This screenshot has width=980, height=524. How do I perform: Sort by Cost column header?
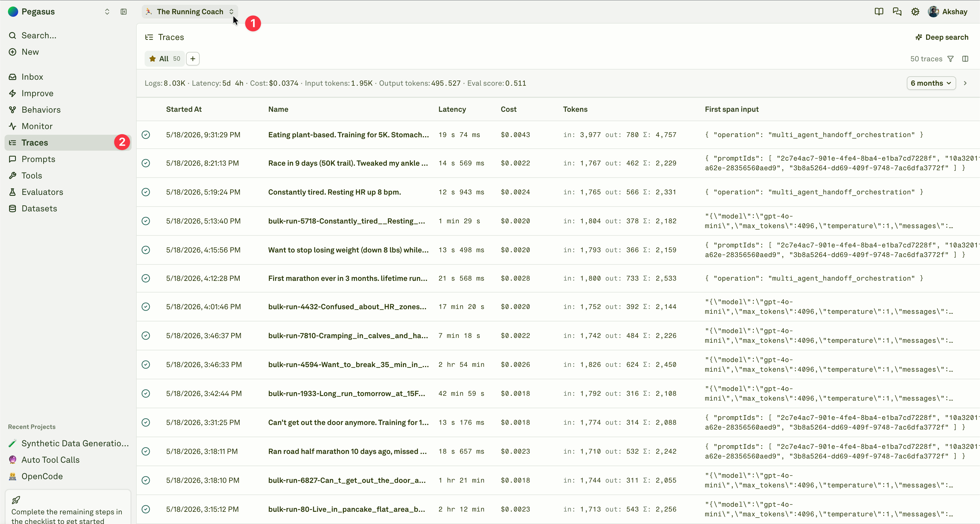[508, 109]
